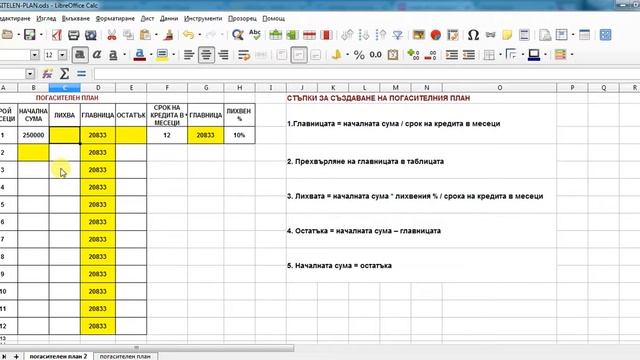Toggle bold formatting
This screenshot has width=640, height=360.
[80, 55]
